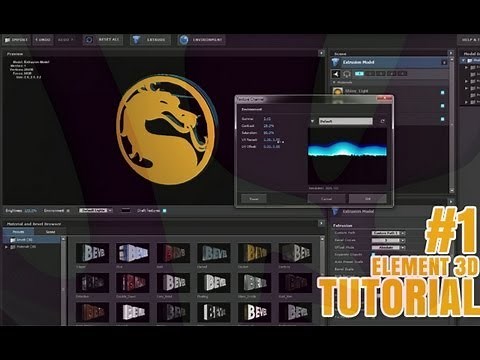Click the circular Reset All icon
The height and width of the screenshot is (360, 480).
[x=89, y=40]
